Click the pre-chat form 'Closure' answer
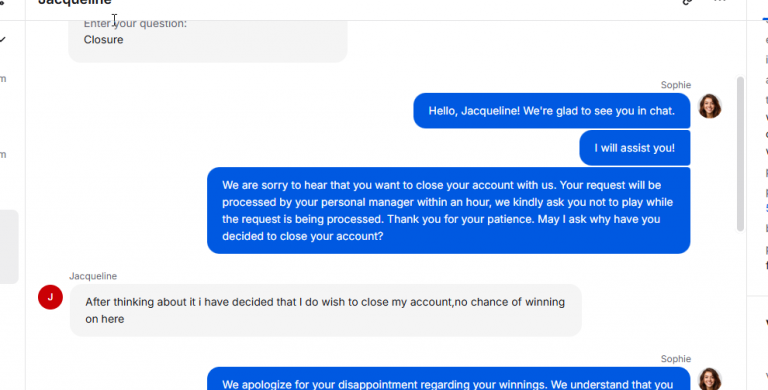The height and width of the screenshot is (390, 768). pyautogui.click(x=103, y=40)
